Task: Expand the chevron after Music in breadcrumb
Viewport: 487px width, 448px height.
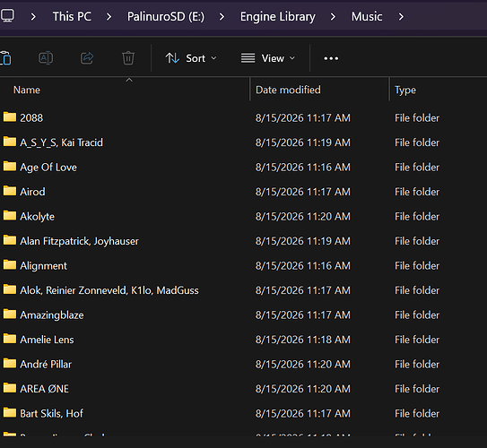Action: click(401, 16)
